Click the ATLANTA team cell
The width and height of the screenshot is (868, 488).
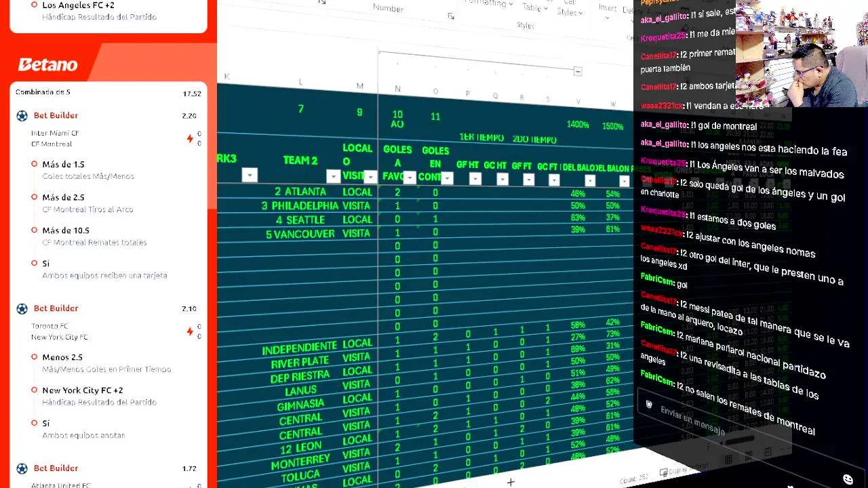coord(300,192)
